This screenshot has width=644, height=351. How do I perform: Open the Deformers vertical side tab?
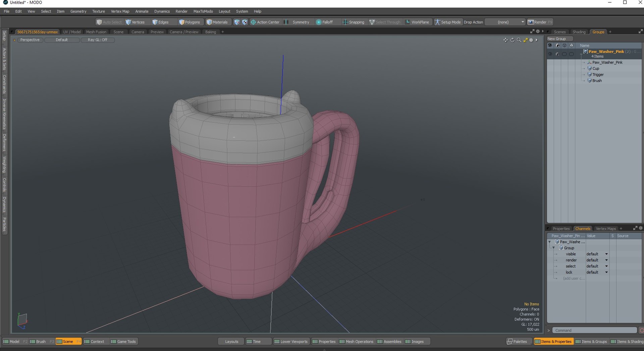pos(4,142)
